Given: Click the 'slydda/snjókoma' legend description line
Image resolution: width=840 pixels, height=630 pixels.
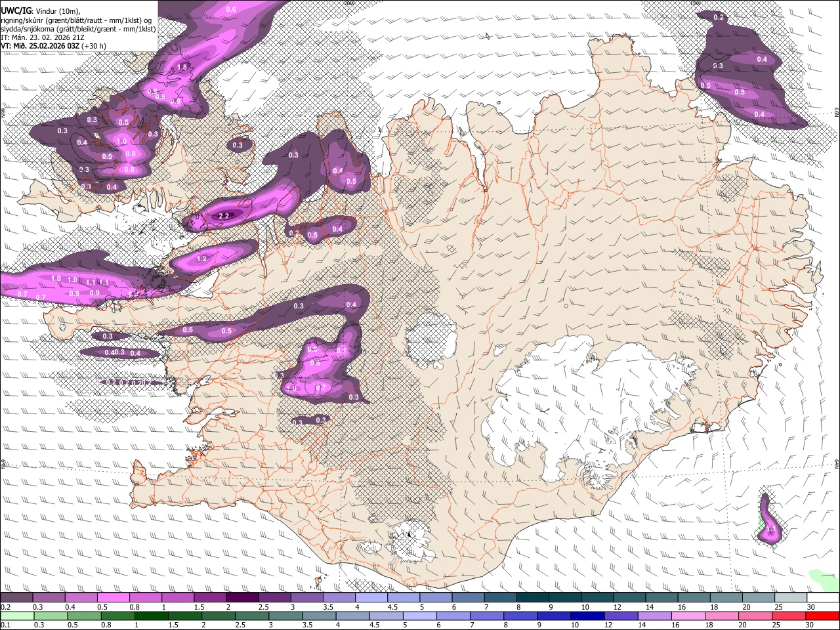Looking at the screenshot, I should pos(78,29).
